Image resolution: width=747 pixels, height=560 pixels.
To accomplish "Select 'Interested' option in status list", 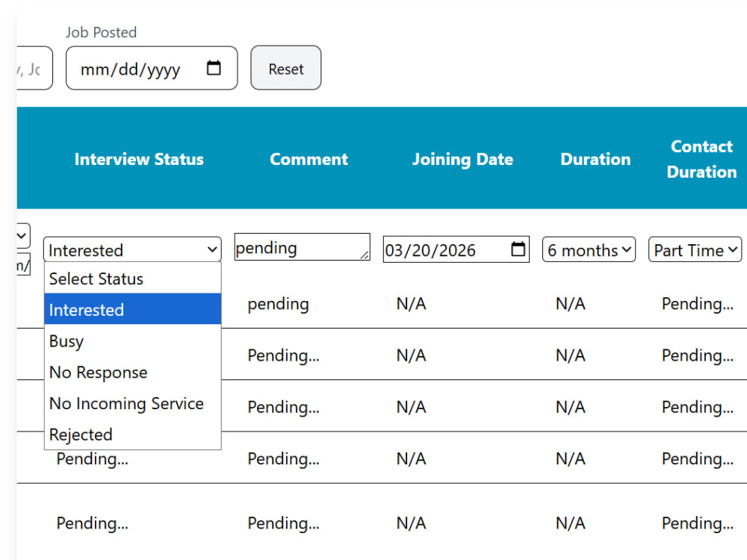I will (132, 310).
